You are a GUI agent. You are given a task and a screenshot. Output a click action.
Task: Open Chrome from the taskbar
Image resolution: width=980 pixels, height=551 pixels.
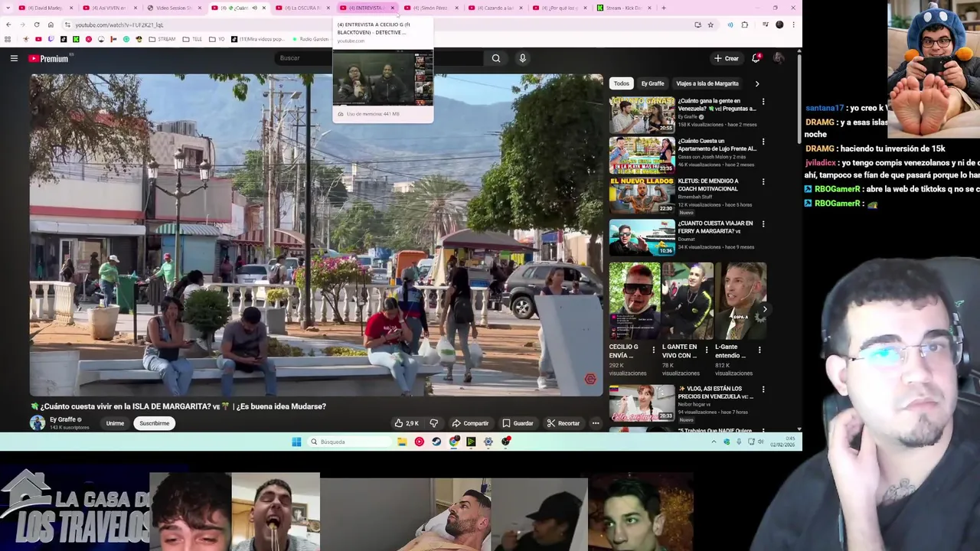[454, 442]
